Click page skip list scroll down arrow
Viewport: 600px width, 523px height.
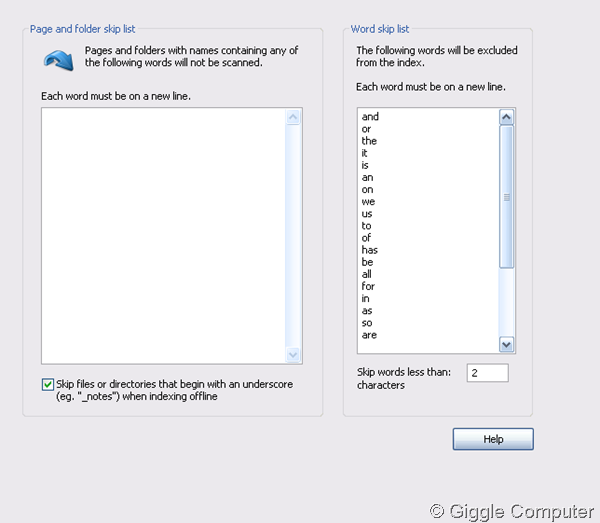tap(293, 355)
